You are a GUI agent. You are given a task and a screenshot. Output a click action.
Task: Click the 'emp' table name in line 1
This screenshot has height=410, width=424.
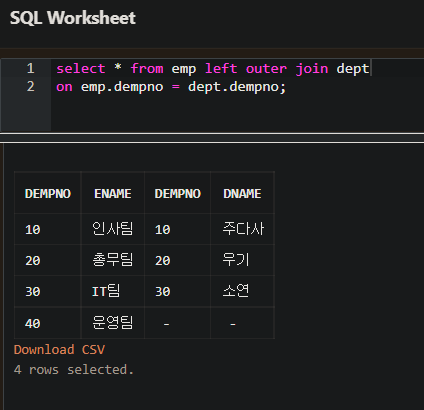[x=184, y=69]
